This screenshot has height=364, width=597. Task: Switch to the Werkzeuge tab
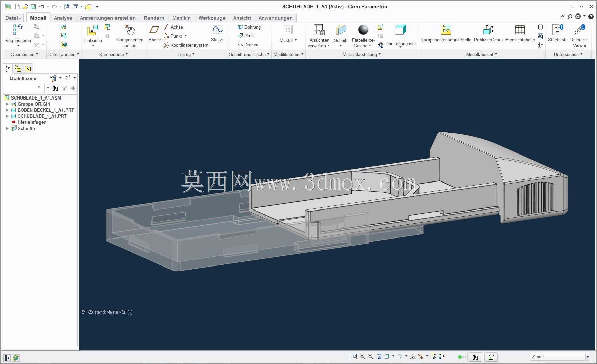(x=212, y=18)
